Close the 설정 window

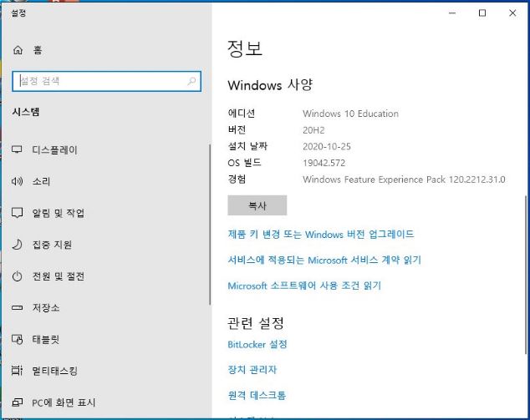point(512,13)
